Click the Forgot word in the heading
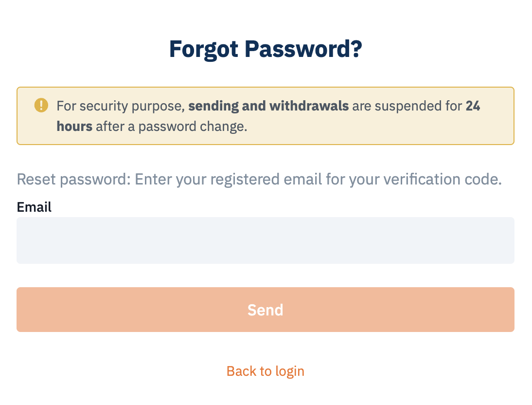The height and width of the screenshot is (405, 532). click(x=204, y=50)
